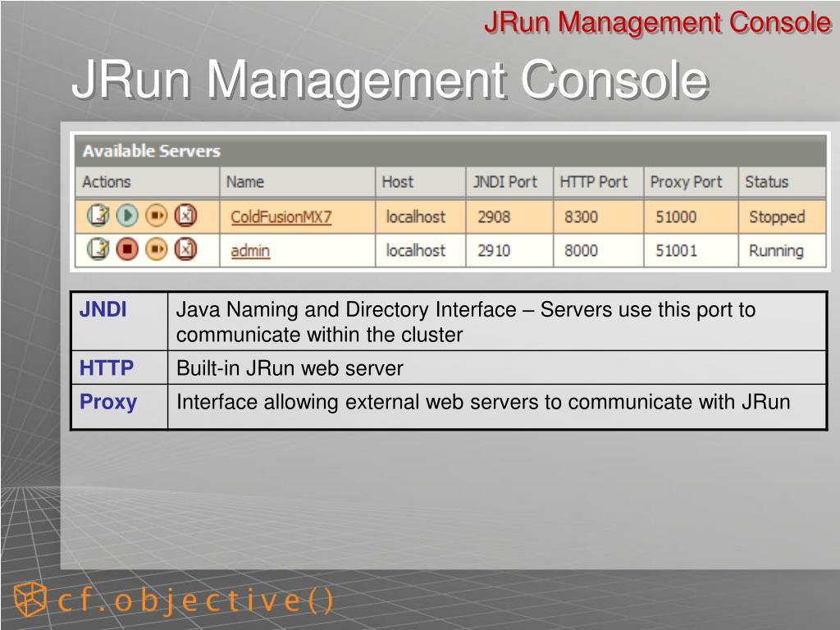Image resolution: width=840 pixels, height=630 pixels.
Task: Click the Built-in JRun web server description
Action: pyautogui.click(x=290, y=368)
